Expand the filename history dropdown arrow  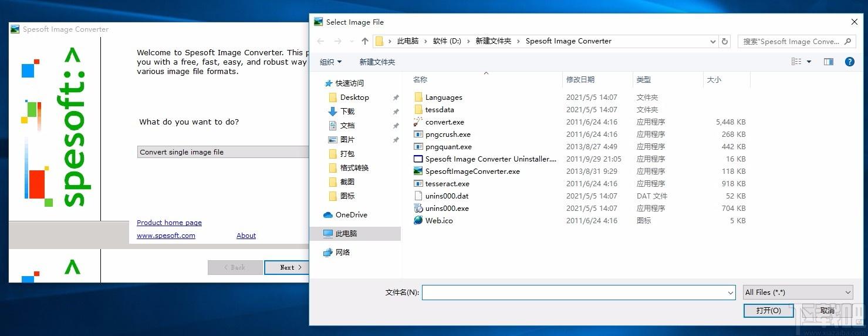point(731,293)
